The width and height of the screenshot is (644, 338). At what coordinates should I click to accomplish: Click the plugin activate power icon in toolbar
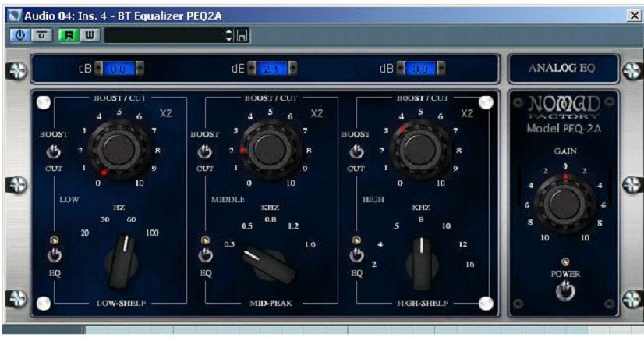[x=20, y=35]
